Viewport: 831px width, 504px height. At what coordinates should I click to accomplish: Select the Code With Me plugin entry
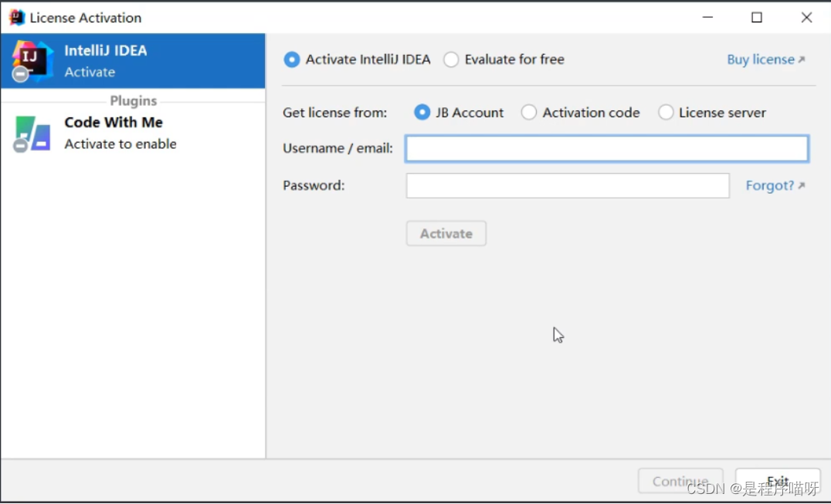click(133, 134)
